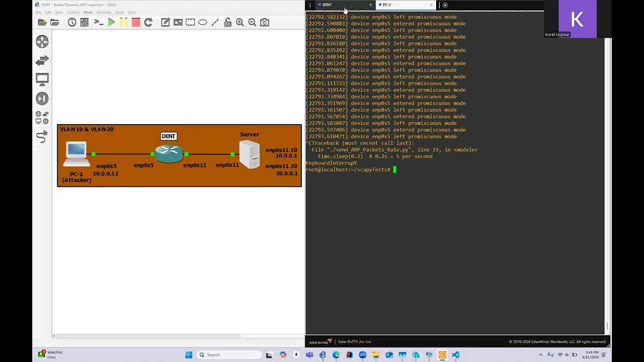Click the Solar-PuTTY free tool label
644x362 pixels.
354,342
